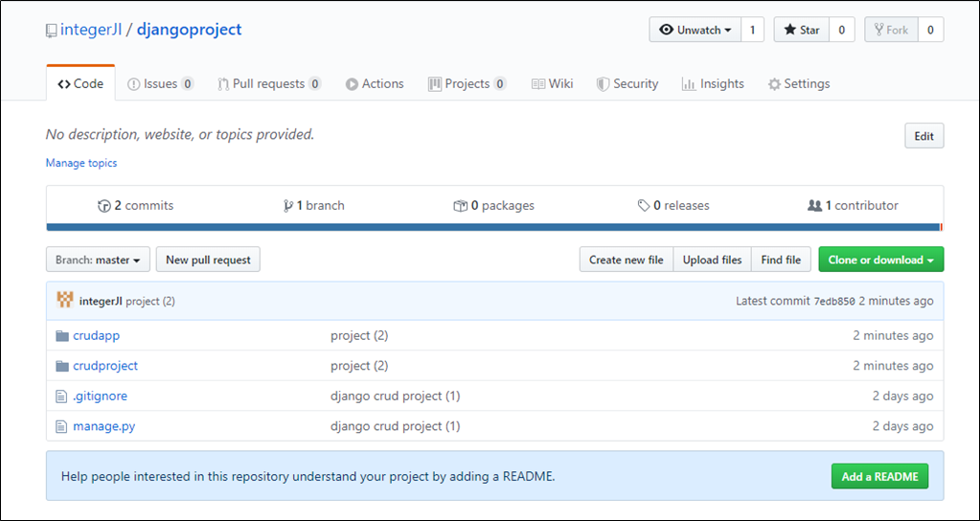This screenshot has height=521, width=980.
Task: Click the .gitignore file icon
Action: pyautogui.click(x=61, y=396)
